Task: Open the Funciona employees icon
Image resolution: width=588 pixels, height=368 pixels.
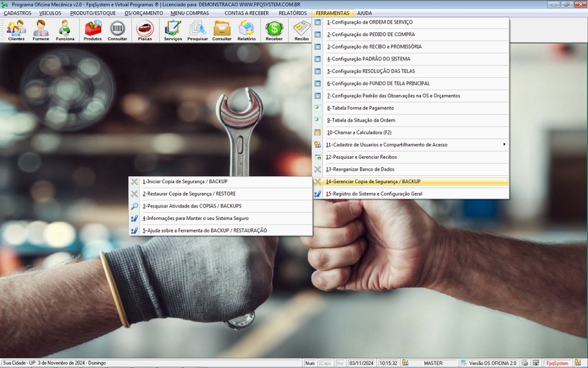Action: point(65,30)
